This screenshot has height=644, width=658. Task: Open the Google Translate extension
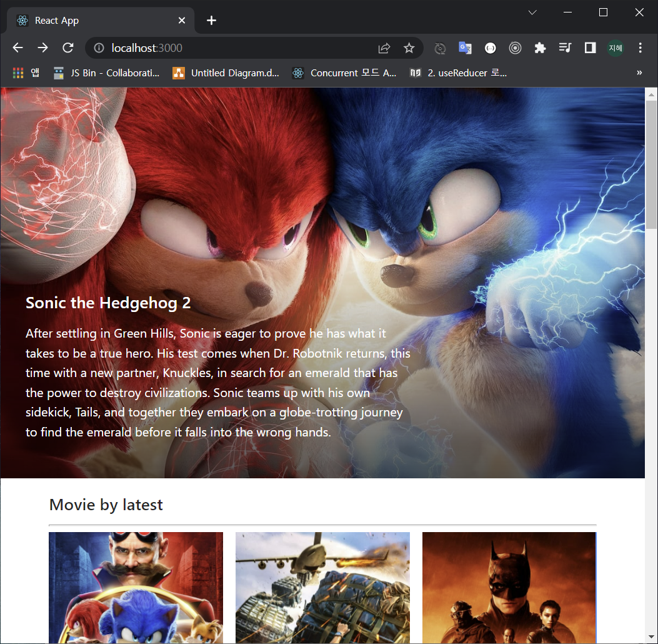[x=465, y=48]
